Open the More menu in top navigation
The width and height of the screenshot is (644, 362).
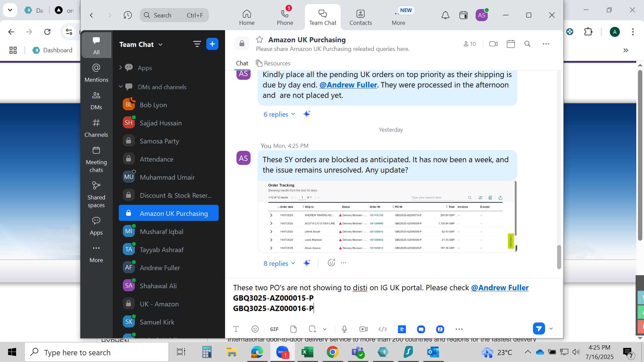[x=398, y=17]
